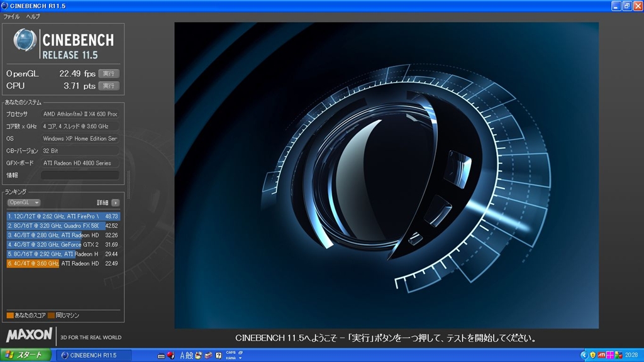Click the pink grid tray icon

tap(610, 355)
